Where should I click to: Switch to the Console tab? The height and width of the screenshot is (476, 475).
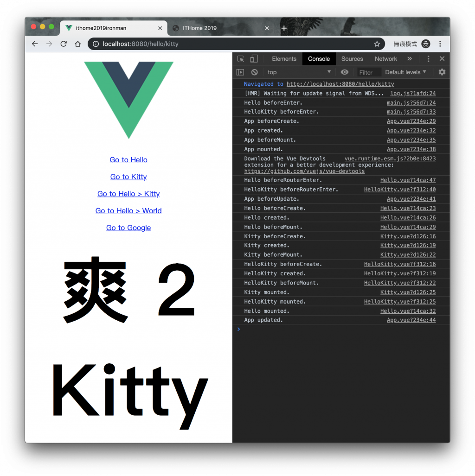[319, 58]
